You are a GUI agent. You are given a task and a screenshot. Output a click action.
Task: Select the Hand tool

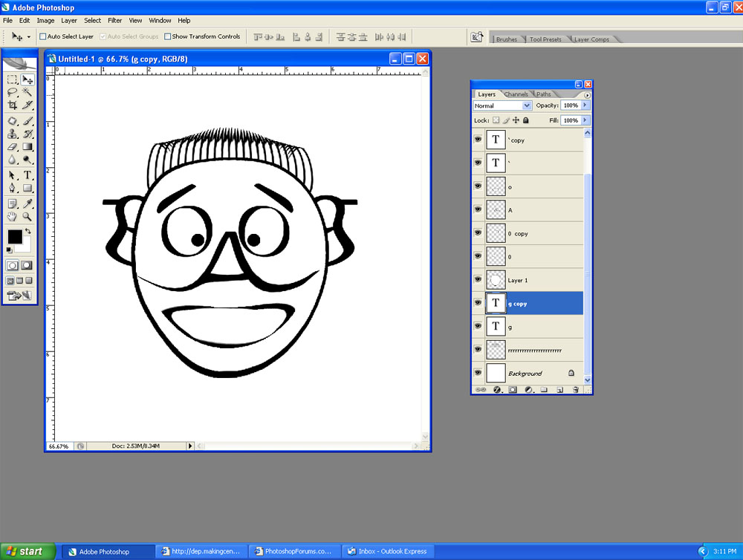click(13, 216)
